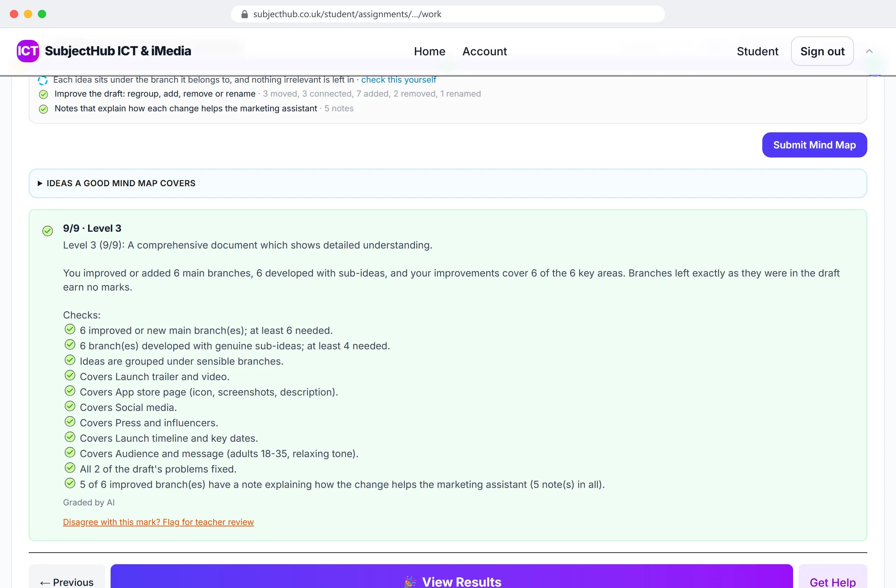The image size is (896, 588).
Task: Click check icon for Covers App store page
Action: pyautogui.click(x=70, y=391)
